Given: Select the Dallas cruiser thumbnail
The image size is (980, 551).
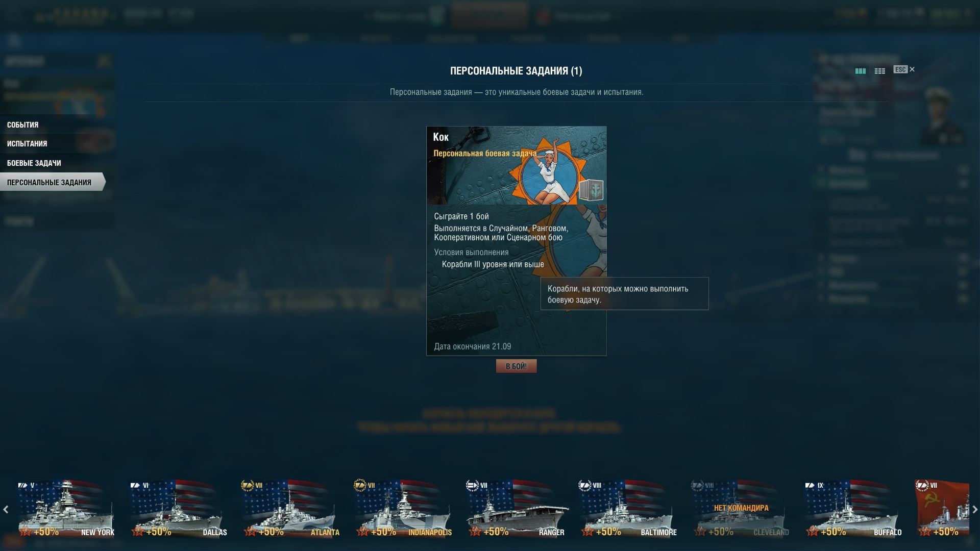Looking at the screenshot, I should tap(179, 509).
